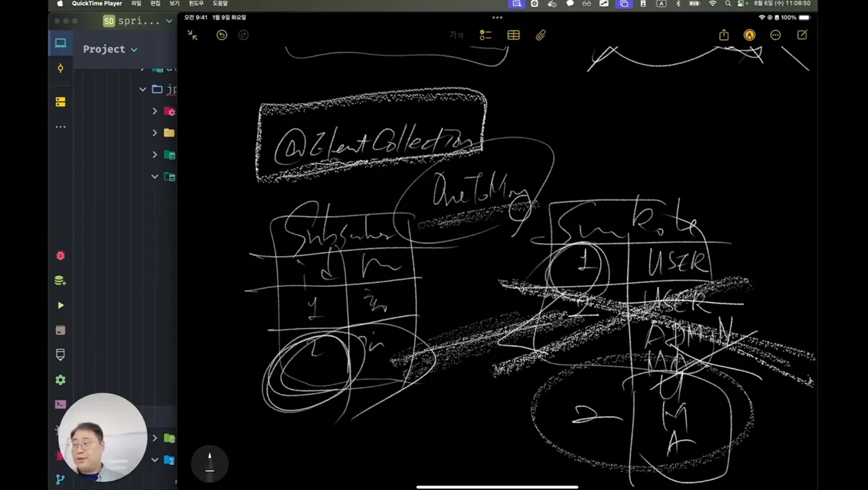
Task: Insert a checklist in the note
Action: [485, 35]
